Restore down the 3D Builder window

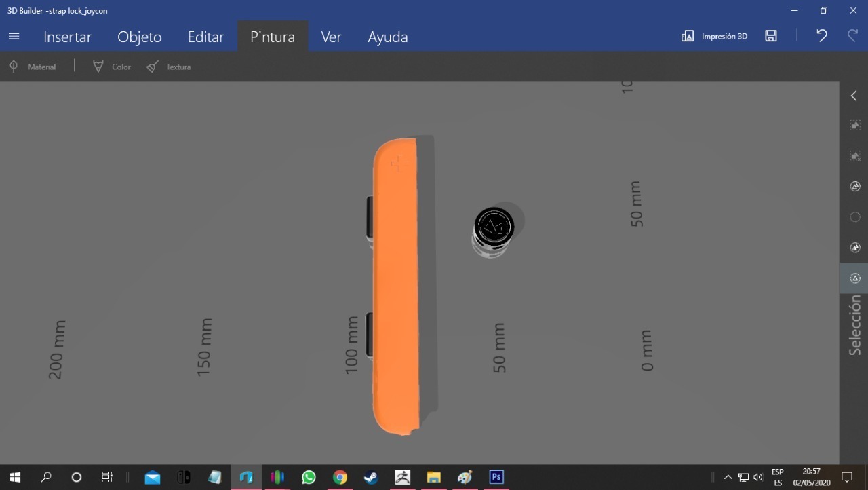[824, 10]
